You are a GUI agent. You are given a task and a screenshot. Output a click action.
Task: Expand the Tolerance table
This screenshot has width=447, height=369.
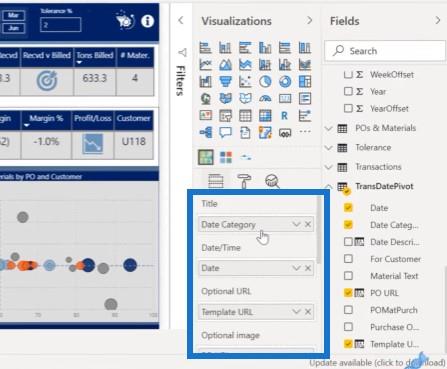click(x=329, y=148)
